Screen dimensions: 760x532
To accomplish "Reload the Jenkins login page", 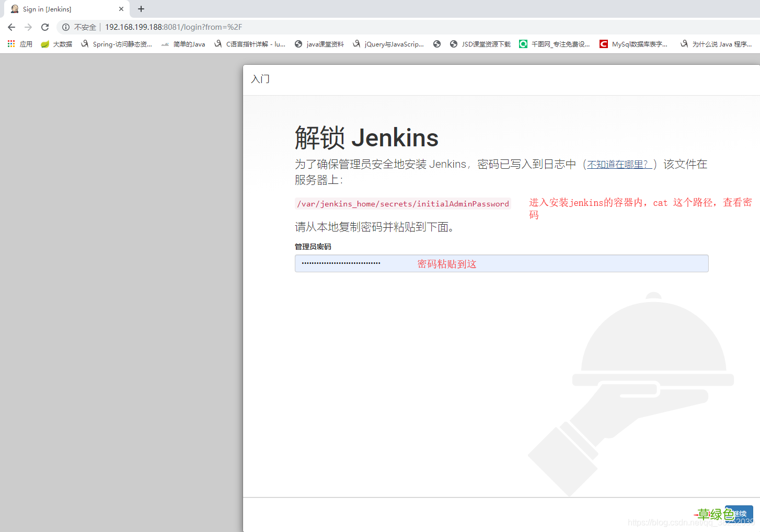I will tap(44, 27).
